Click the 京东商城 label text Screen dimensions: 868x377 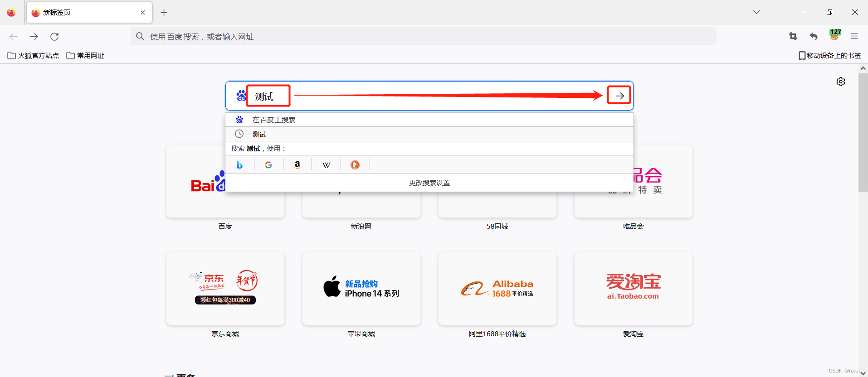pyautogui.click(x=225, y=333)
